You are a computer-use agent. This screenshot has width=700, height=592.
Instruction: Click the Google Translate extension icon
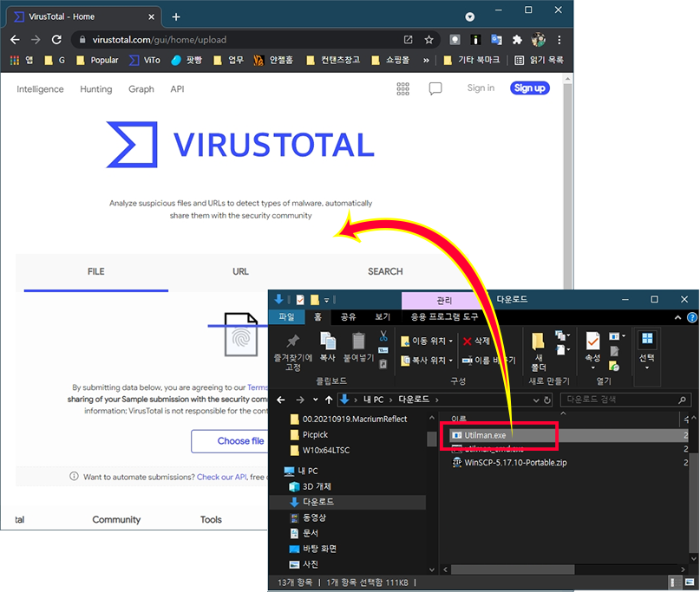(x=496, y=40)
